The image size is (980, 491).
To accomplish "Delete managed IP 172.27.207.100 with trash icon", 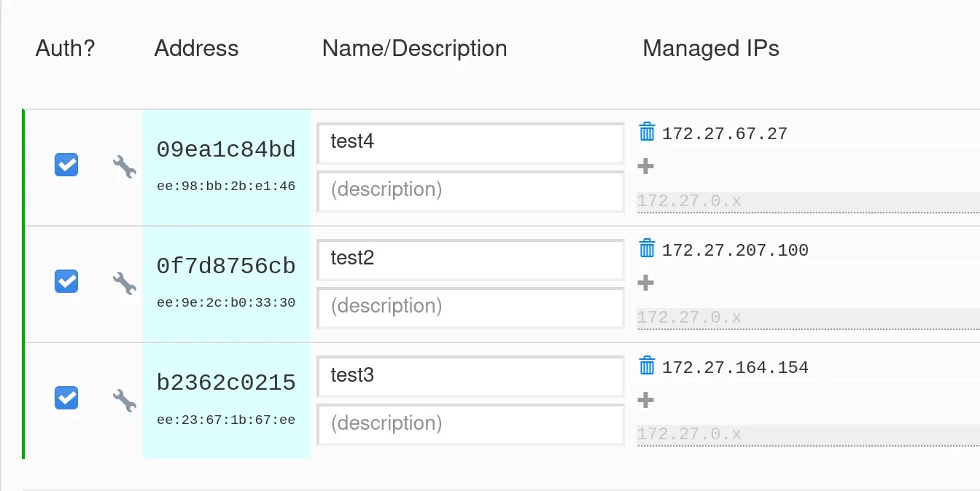I will [647, 248].
